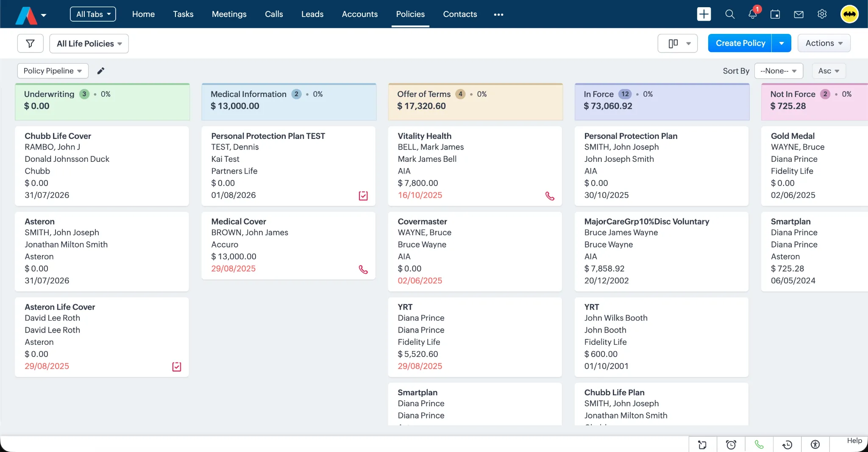Viewport: 868px width, 452px height.
Task: Go to the Tasks tab
Action: (183, 14)
